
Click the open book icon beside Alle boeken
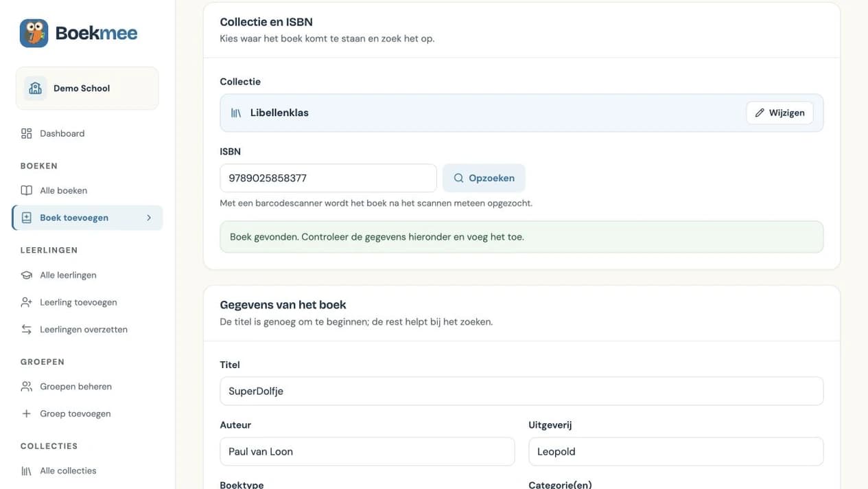click(x=27, y=190)
